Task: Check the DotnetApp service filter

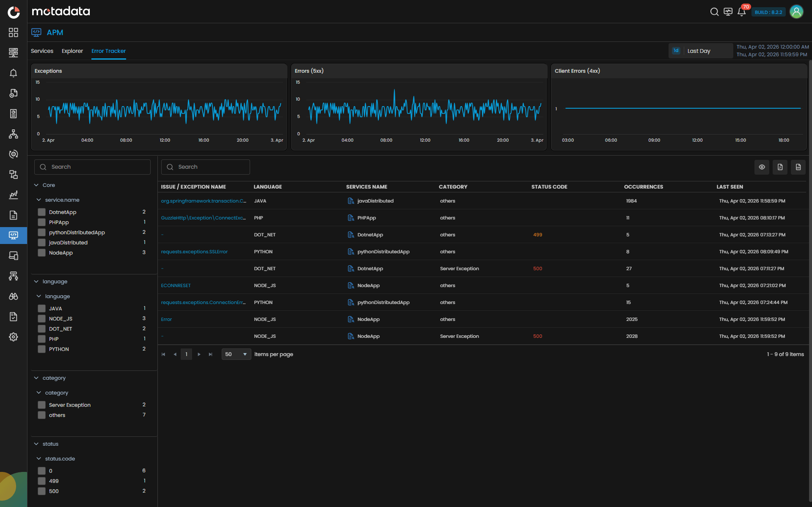Action: point(41,212)
